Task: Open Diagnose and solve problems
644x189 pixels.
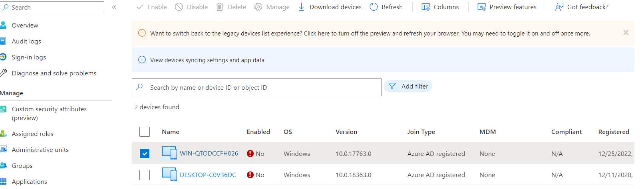Action: tap(54, 73)
